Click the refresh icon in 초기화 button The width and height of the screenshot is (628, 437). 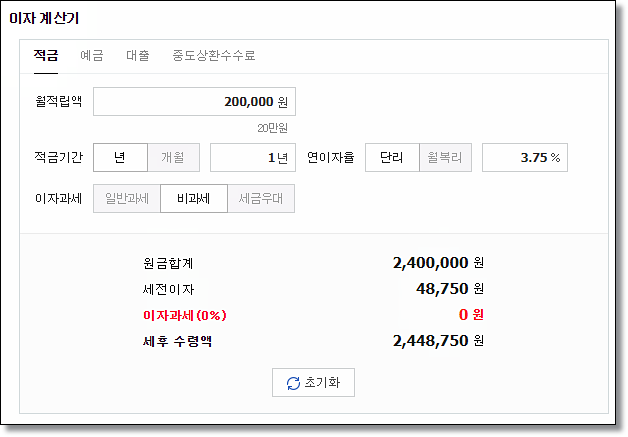click(293, 383)
